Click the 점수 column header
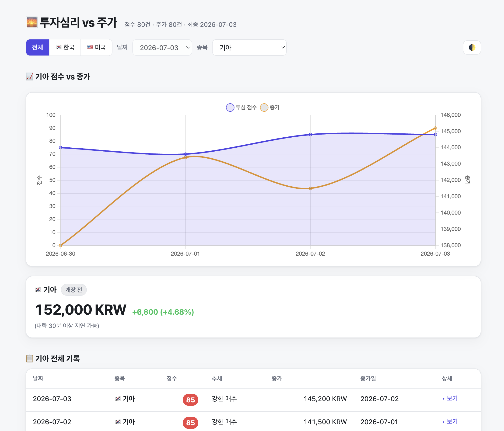The width and height of the screenshot is (504, 431). pos(172,379)
